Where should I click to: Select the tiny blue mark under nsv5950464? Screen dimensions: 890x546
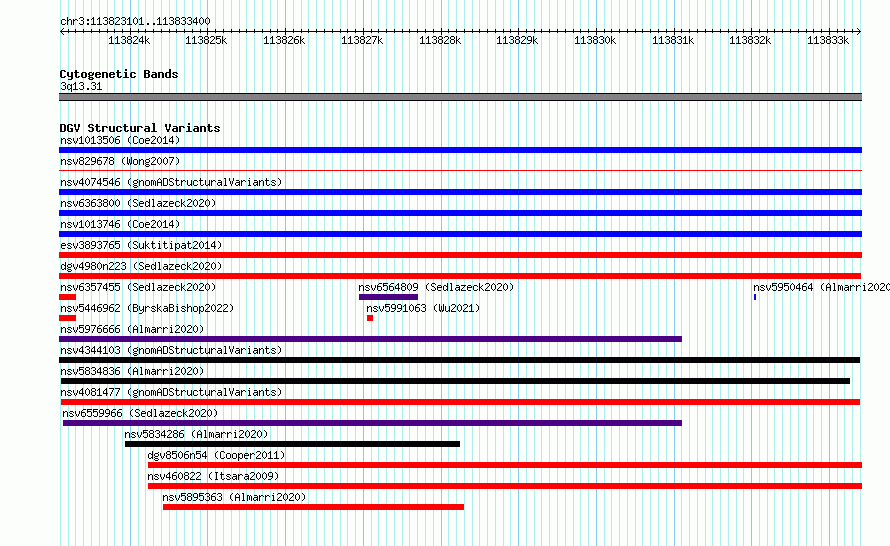pos(755,297)
